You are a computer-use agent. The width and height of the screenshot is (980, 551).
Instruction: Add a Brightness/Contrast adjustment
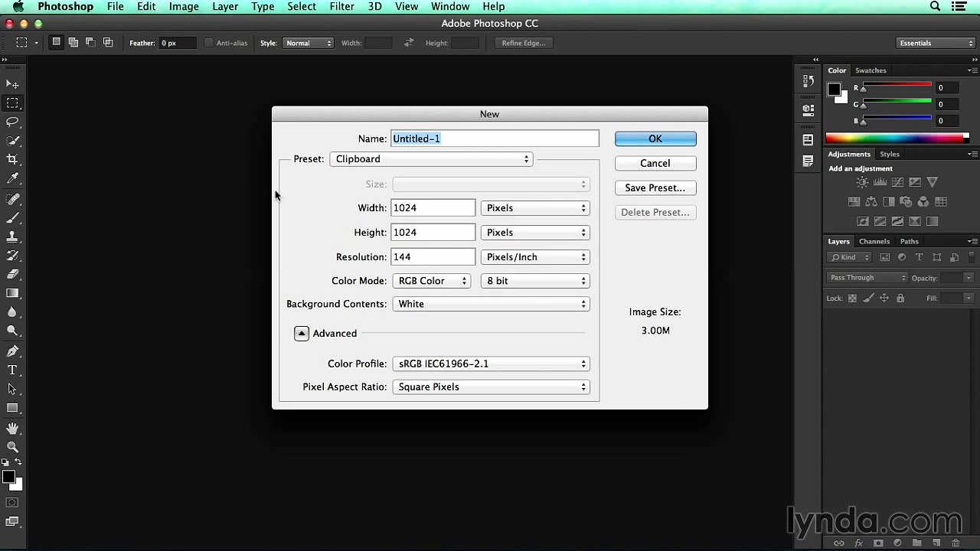pos(862,182)
